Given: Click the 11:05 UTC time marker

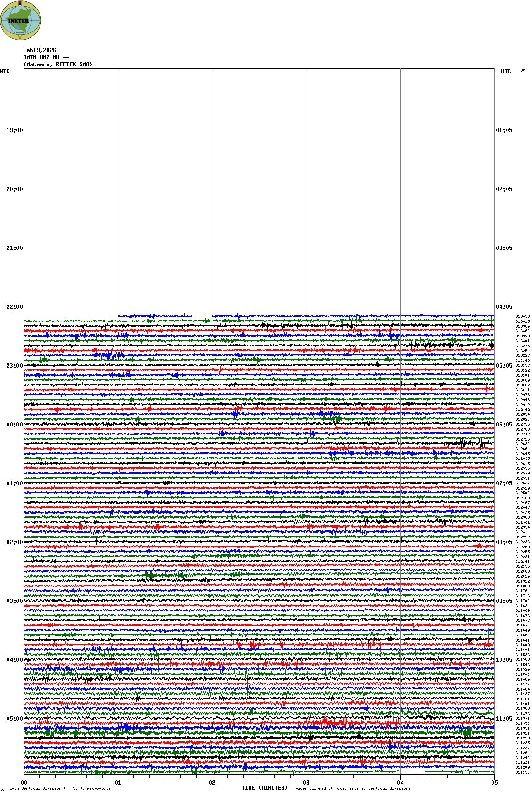Looking at the screenshot, I should [504, 719].
